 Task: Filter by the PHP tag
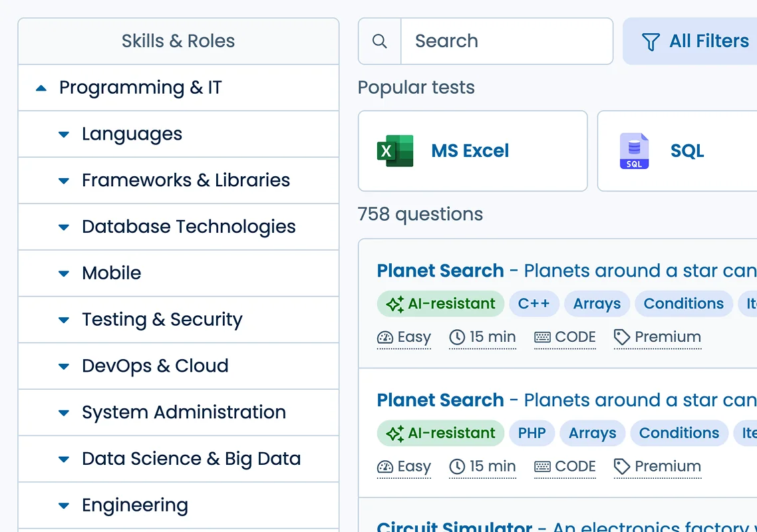coord(532,433)
